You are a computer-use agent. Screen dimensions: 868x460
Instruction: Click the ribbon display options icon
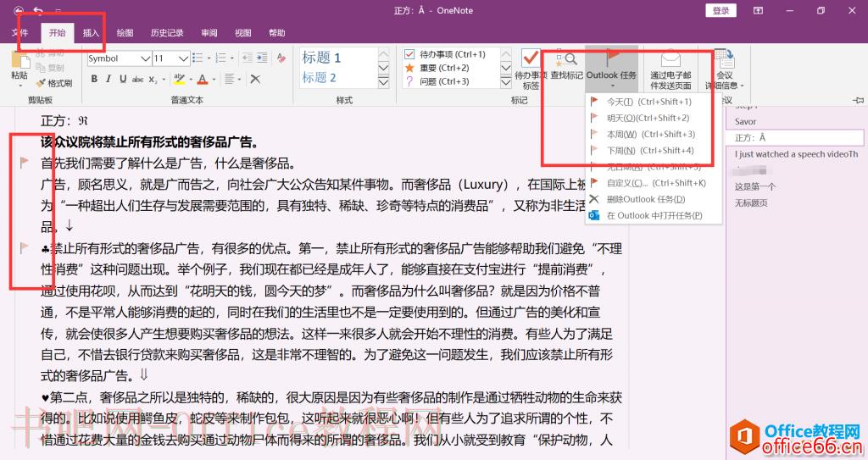pos(759,10)
